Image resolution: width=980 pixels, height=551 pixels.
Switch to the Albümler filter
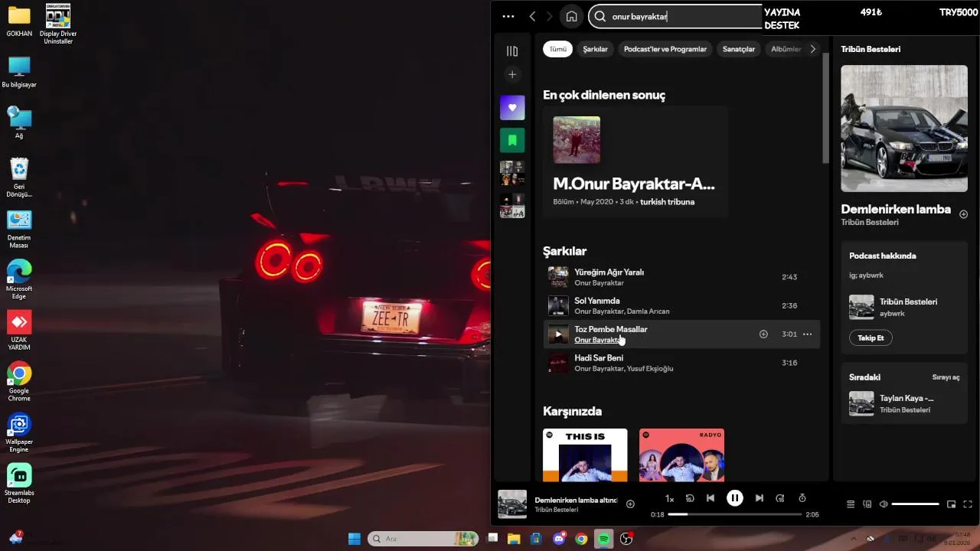786,49
